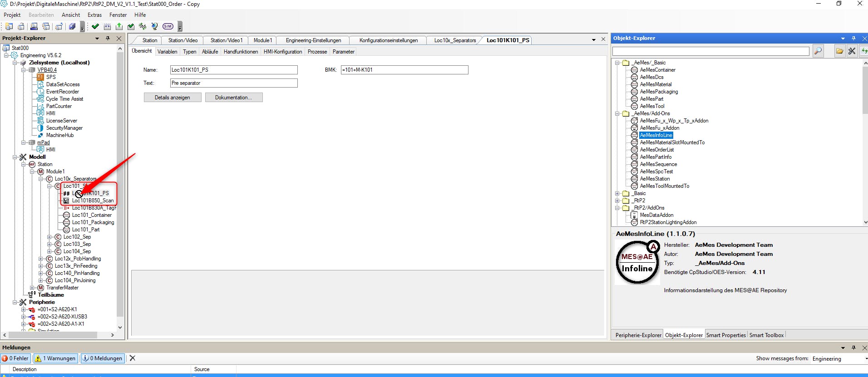
Task: Open the Extras menu
Action: (94, 15)
